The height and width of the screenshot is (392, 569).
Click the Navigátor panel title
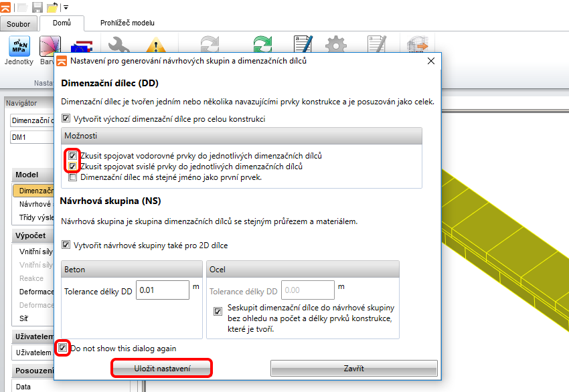point(21,103)
